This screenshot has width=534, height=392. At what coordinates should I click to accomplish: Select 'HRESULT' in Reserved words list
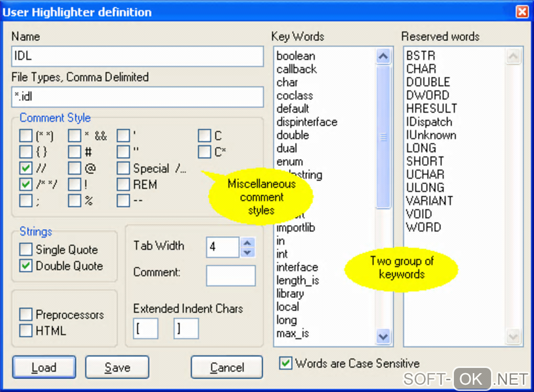click(x=431, y=108)
